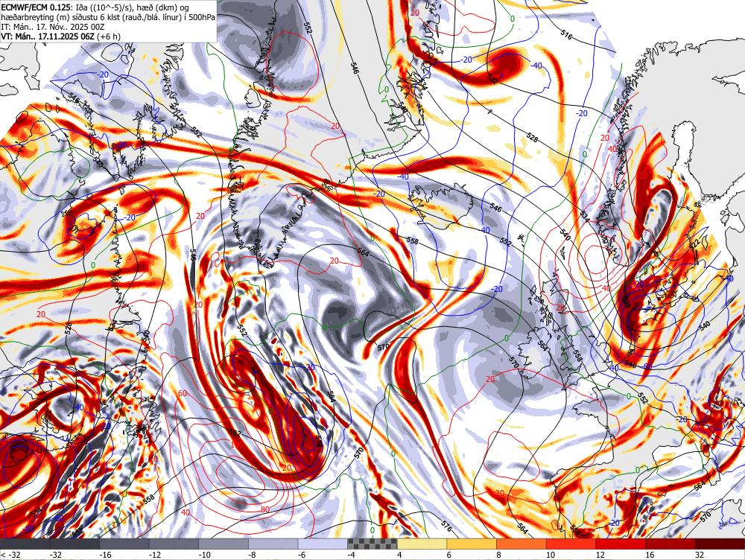The height and width of the screenshot is (560, 745).
Task: Click the '516' contour label
Action: tap(566, 35)
